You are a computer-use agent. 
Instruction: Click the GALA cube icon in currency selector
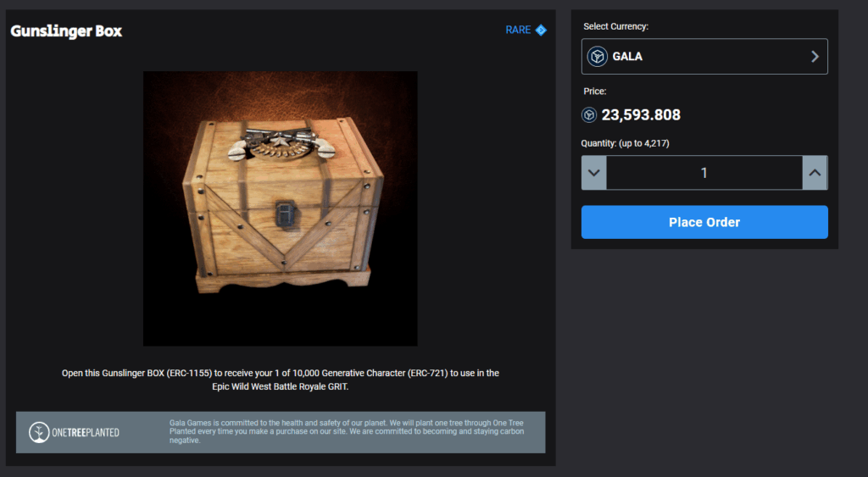[x=598, y=57]
